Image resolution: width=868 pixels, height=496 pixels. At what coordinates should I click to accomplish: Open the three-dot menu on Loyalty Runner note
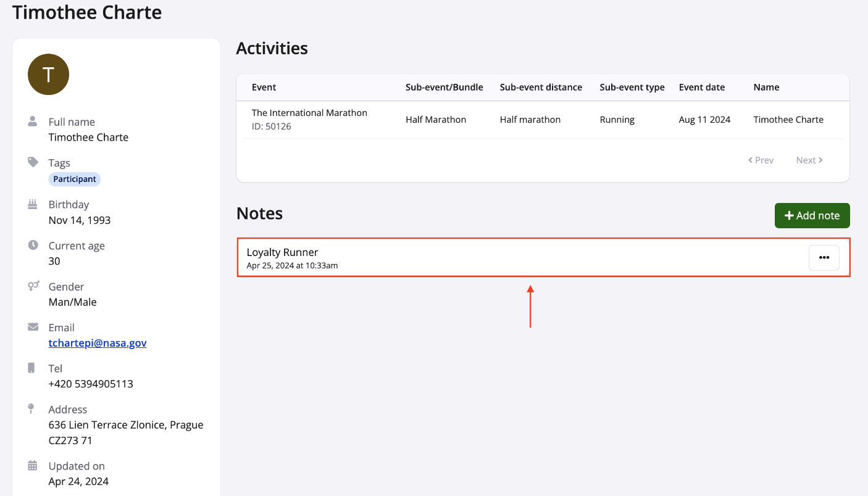click(824, 258)
